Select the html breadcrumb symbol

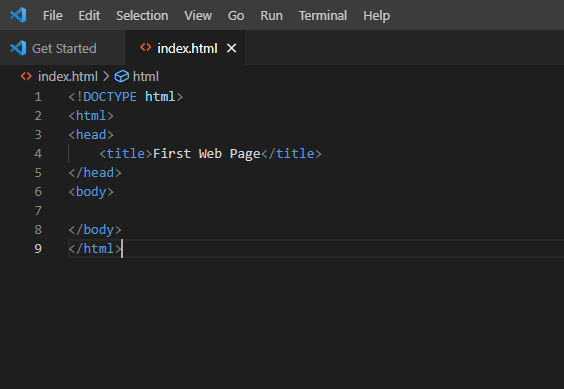[146, 76]
